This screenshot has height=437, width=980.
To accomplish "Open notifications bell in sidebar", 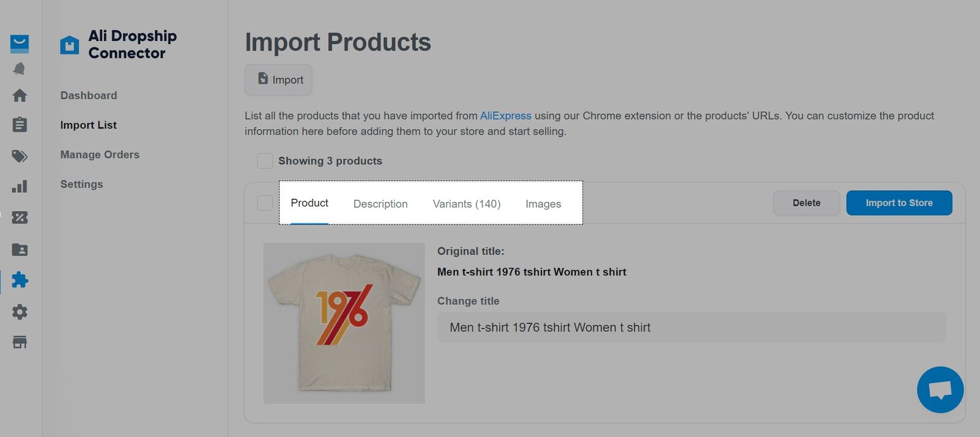I will [20, 69].
